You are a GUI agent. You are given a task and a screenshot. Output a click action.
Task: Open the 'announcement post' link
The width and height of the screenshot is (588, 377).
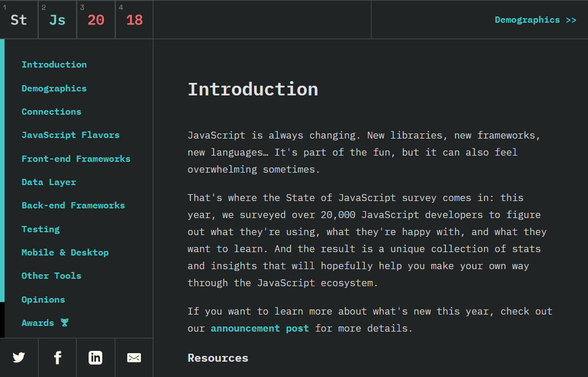pyautogui.click(x=260, y=328)
